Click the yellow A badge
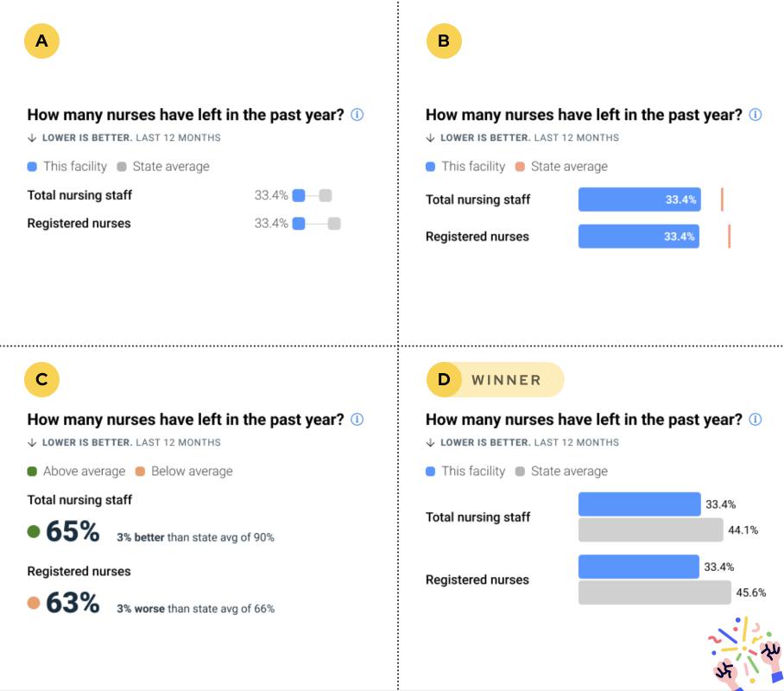784x691 pixels. pyautogui.click(x=42, y=41)
